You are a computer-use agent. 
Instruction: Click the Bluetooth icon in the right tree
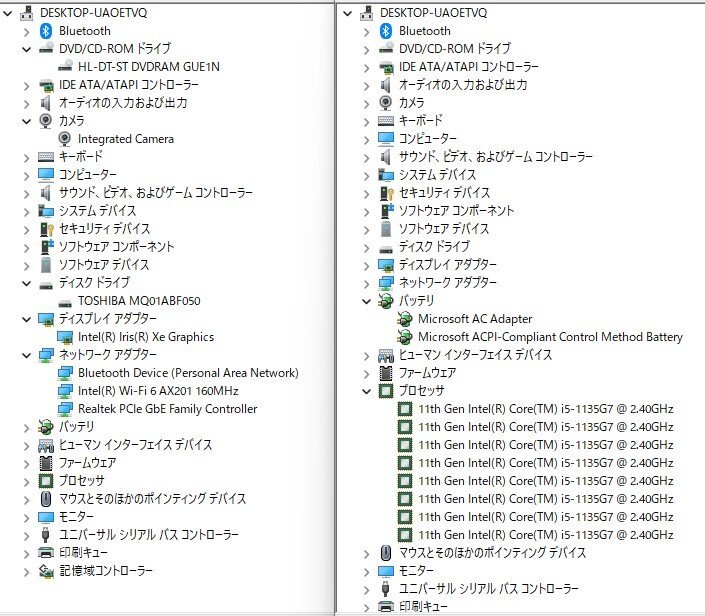[x=386, y=31]
